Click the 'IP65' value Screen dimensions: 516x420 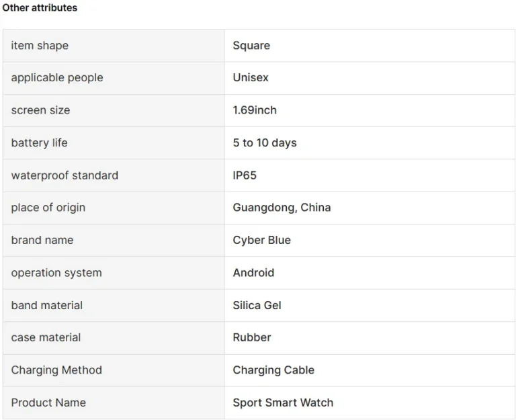[x=245, y=175]
